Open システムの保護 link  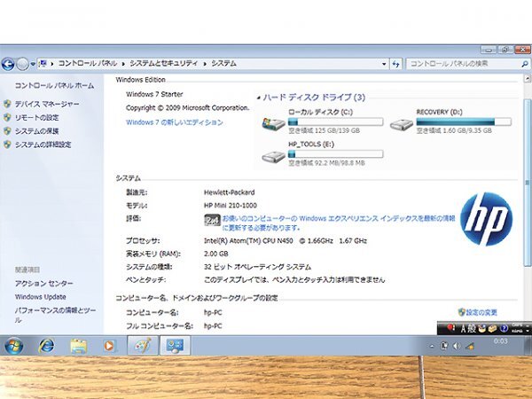click(36, 131)
